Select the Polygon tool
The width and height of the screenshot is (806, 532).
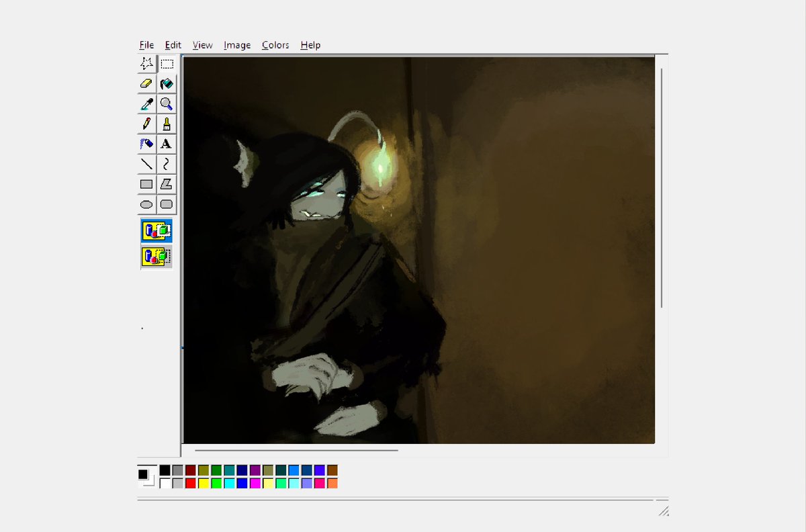point(167,184)
